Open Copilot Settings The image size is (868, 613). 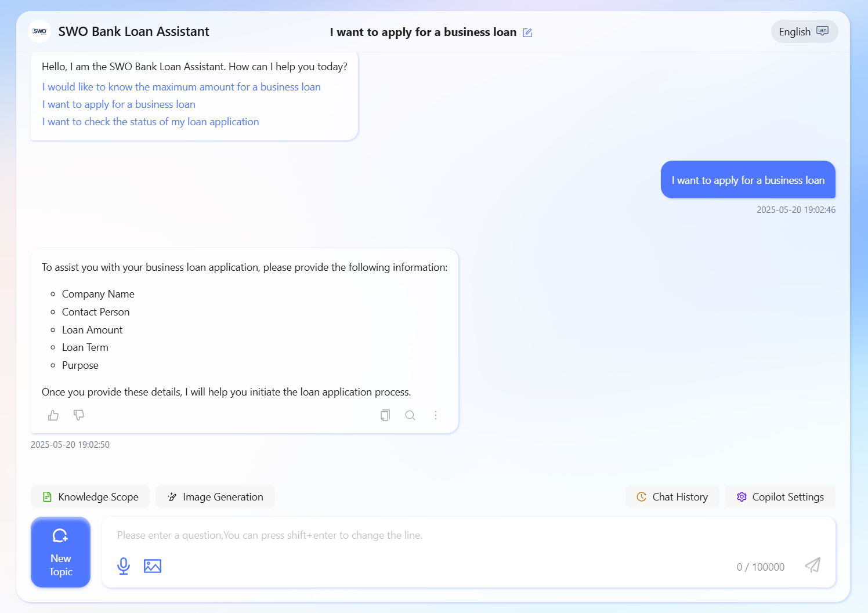(x=780, y=496)
